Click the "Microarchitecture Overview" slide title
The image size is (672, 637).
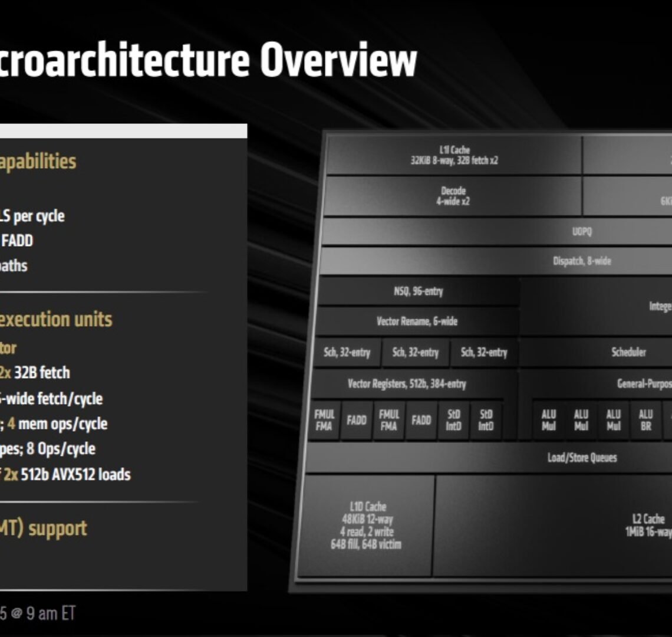(x=208, y=60)
